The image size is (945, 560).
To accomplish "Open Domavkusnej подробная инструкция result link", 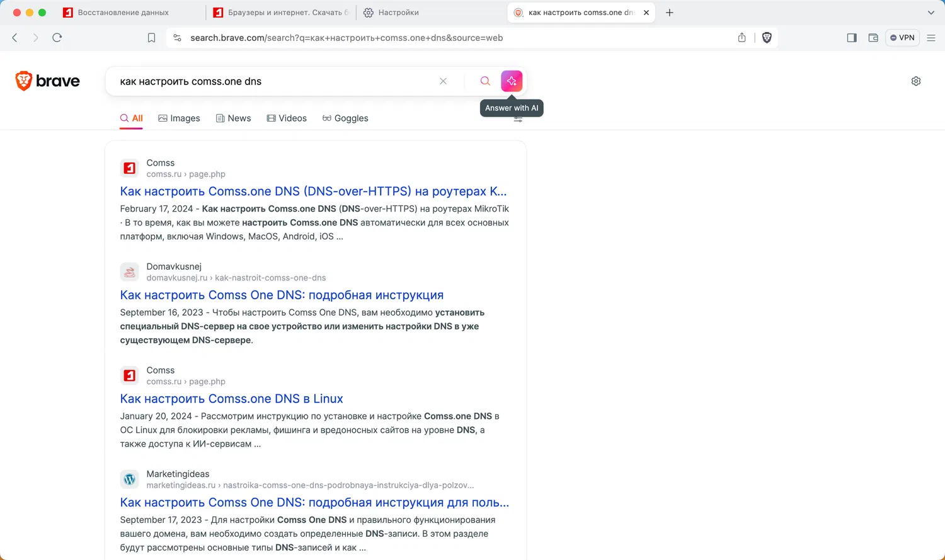I will click(x=282, y=295).
